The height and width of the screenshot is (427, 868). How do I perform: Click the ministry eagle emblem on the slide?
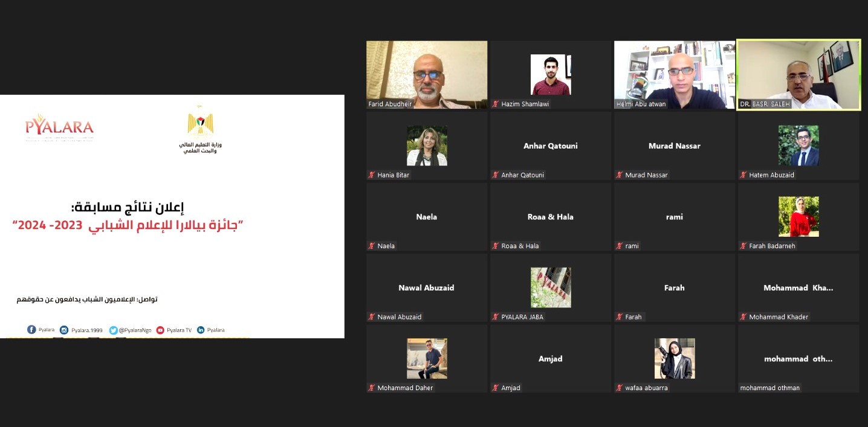coord(200,123)
